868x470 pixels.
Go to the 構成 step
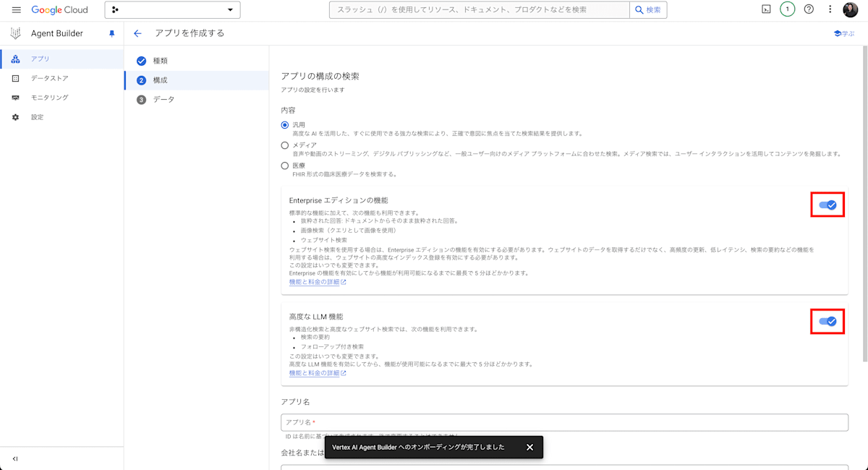tap(197, 80)
